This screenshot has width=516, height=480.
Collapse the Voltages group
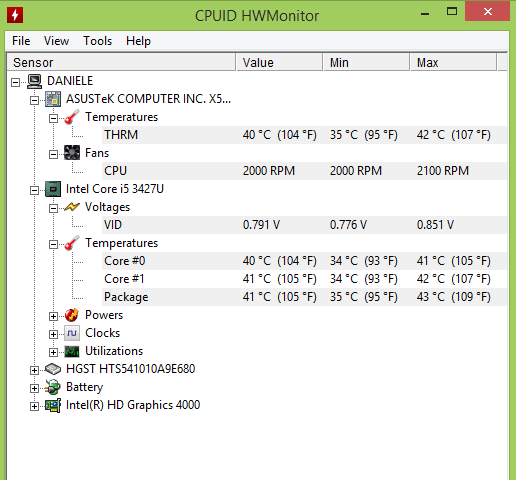pos(53,208)
